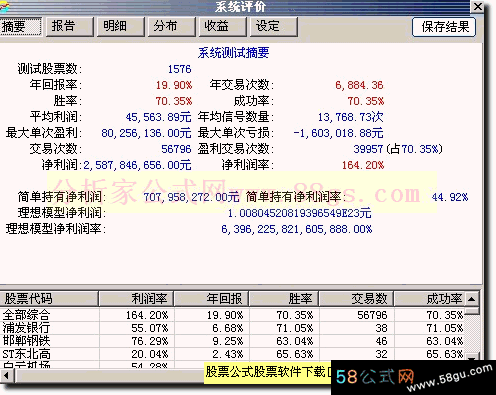Click the app icon in title bar
Image resolution: width=496 pixels, height=395 pixels.
pos(4,6)
